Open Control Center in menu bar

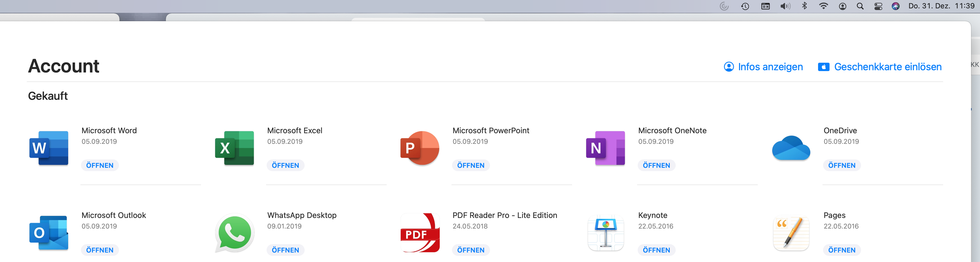click(878, 6)
